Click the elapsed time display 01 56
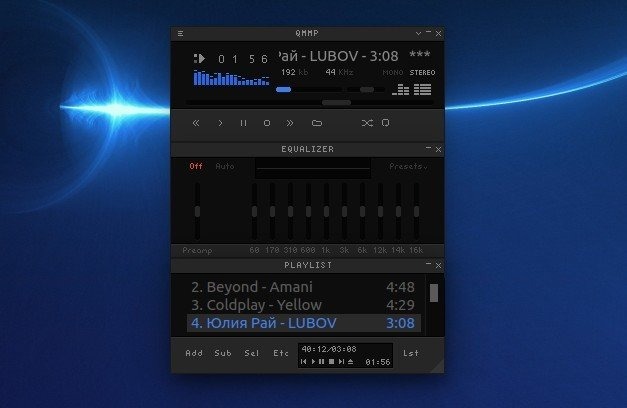 (x=243, y=59)
